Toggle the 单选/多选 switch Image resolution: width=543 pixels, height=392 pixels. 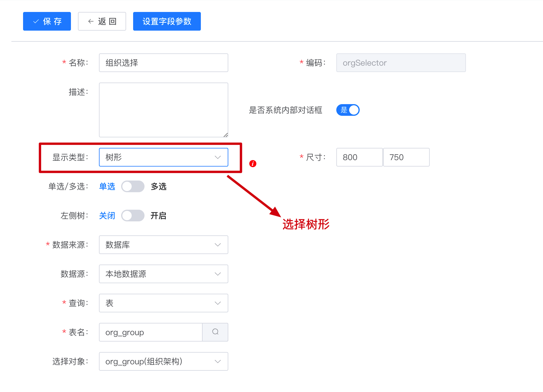tap(133, 186)
